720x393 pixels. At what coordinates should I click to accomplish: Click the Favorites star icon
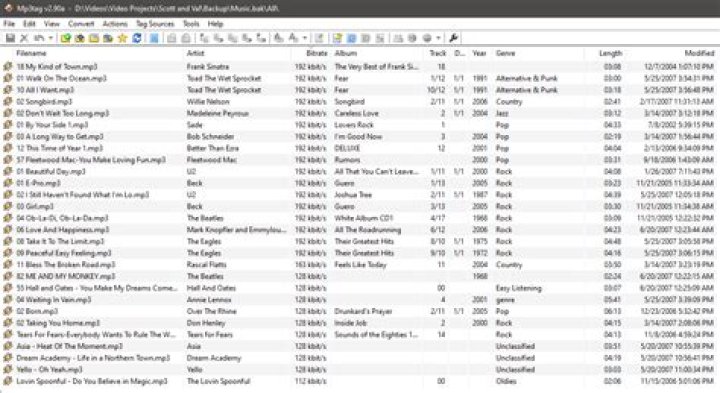point(122,38)
